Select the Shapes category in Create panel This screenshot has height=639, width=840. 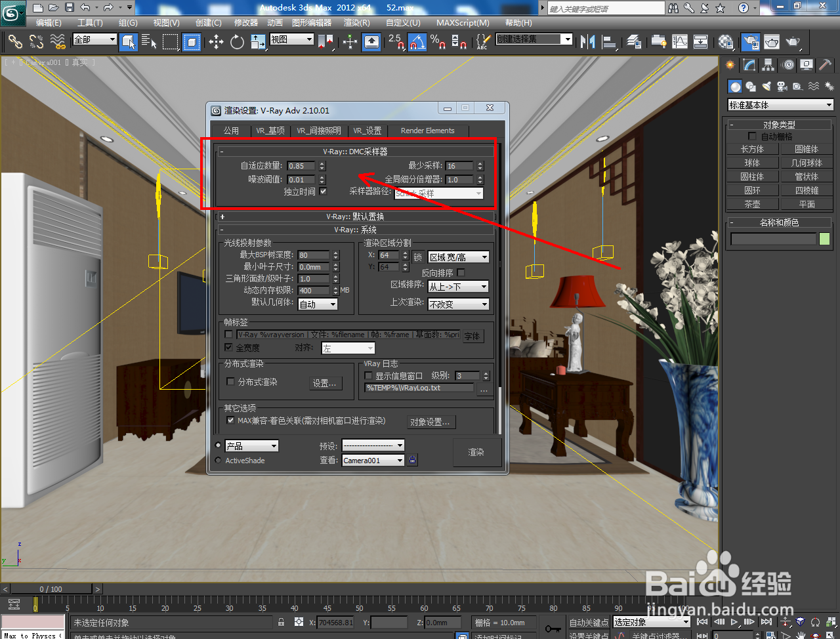click(751, 86)
